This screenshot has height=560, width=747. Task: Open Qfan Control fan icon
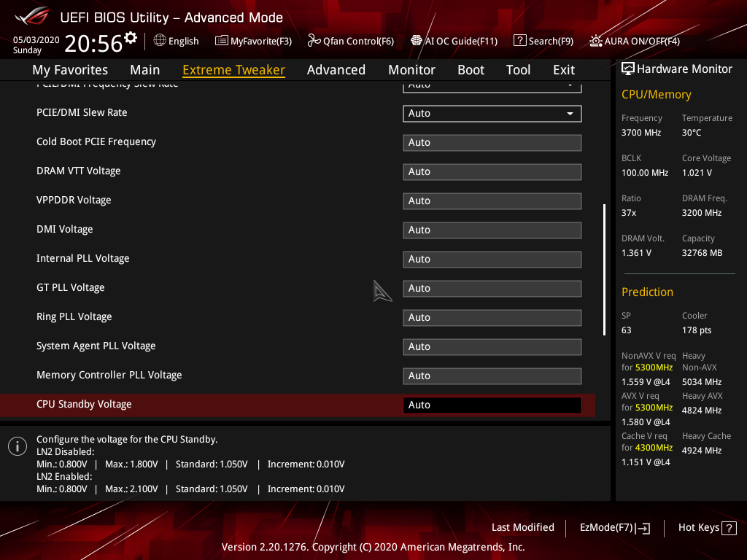314,41
